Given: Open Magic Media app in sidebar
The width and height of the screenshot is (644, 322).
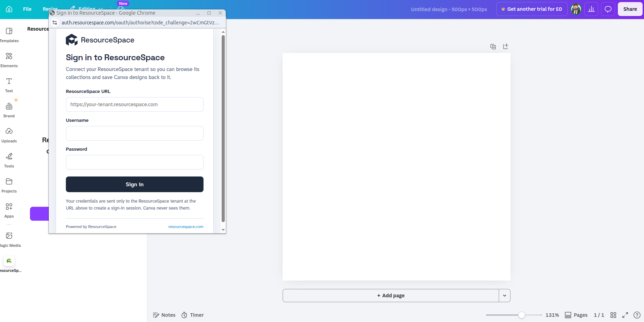Looking at the screenshot, I should pyautogui.click(x=9, y=239).
